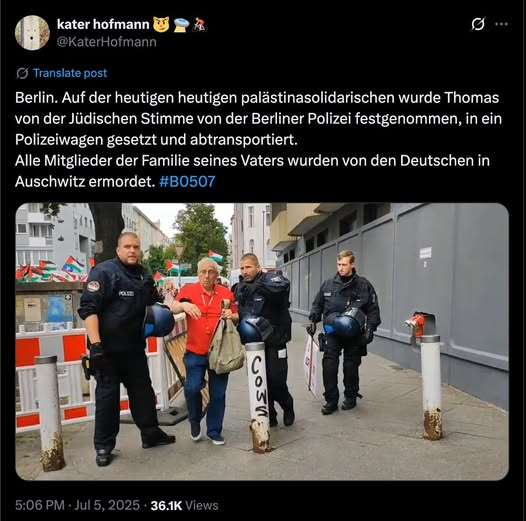Click the Jul 5, 2025 date
The height and width of the screenshot is (521, 526).
[107, 505]
